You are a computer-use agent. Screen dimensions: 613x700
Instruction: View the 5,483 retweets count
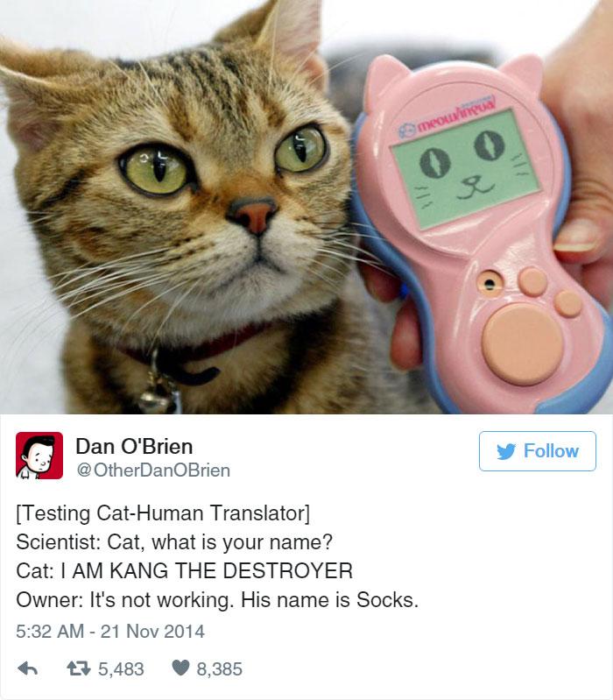coord(121,668)
